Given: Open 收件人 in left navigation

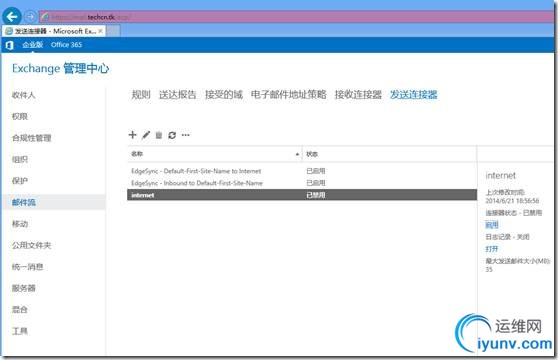Looking at the screenshot, I should click(x=23, y=95).
